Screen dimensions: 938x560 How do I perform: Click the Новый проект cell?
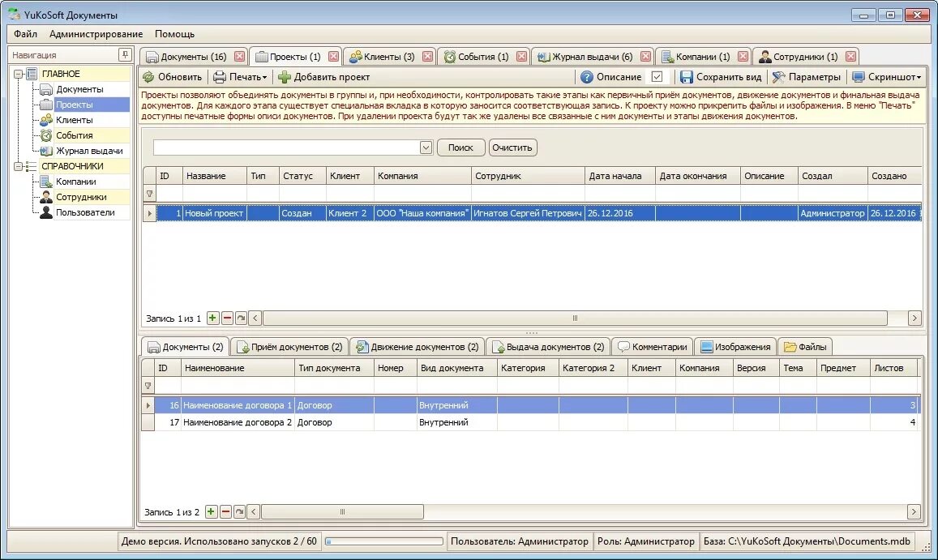(214, 213)
